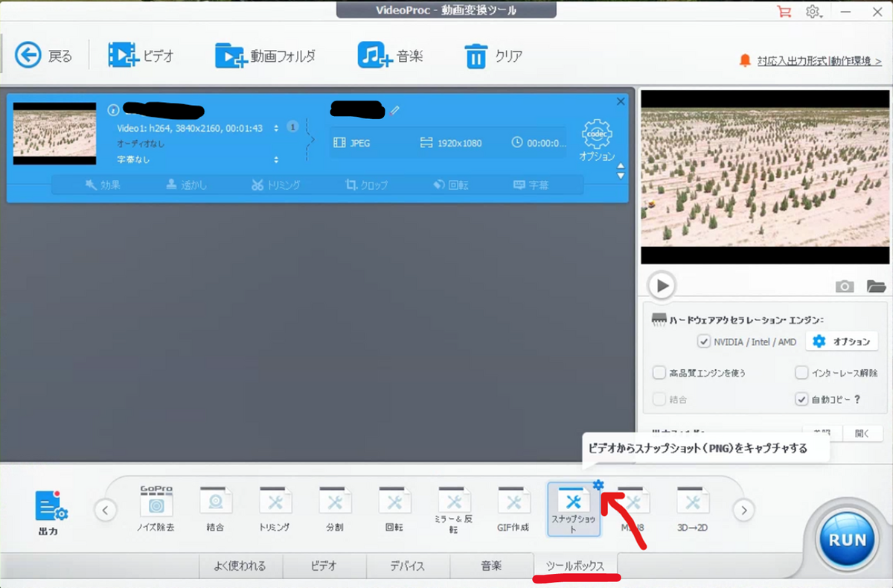
Task: Enable 高品質エンジンを使う checkbox
Action: (659, 373)
